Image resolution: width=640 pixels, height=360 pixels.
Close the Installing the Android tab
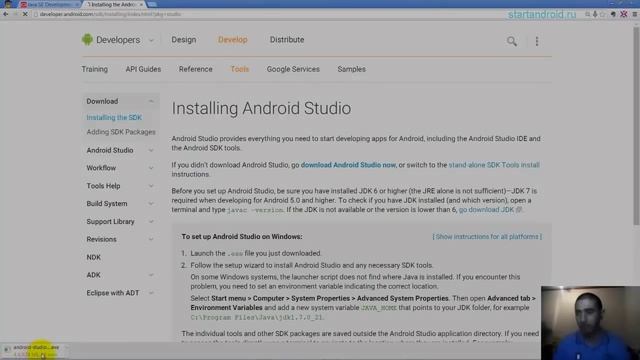(141, 4)
